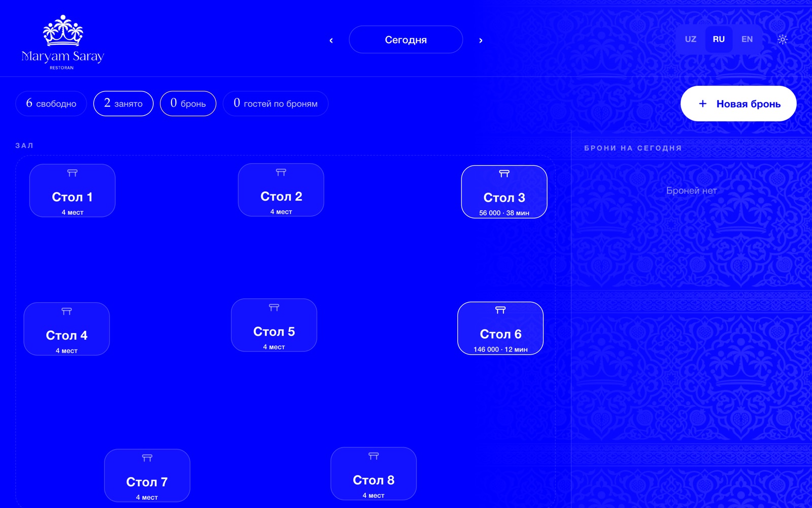Filter by 2 занято tables
The height and width of the screenshot is (508, 812).
(x=123, y=104)
